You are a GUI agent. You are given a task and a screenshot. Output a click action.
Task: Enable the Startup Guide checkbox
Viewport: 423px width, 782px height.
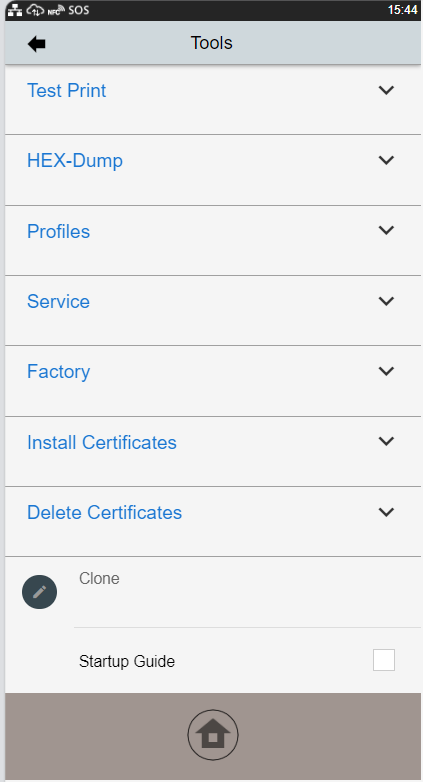pyautogui.click(x=384, y=660)
